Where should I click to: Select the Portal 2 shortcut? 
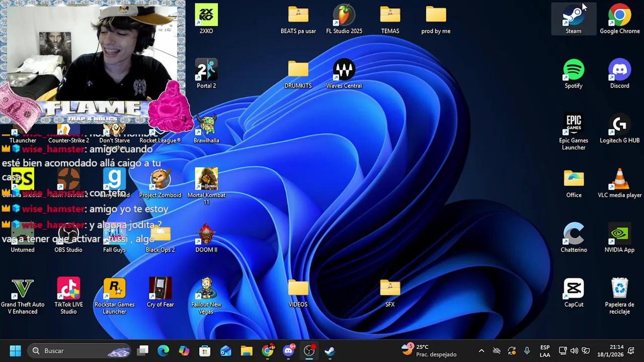point(206,74)
